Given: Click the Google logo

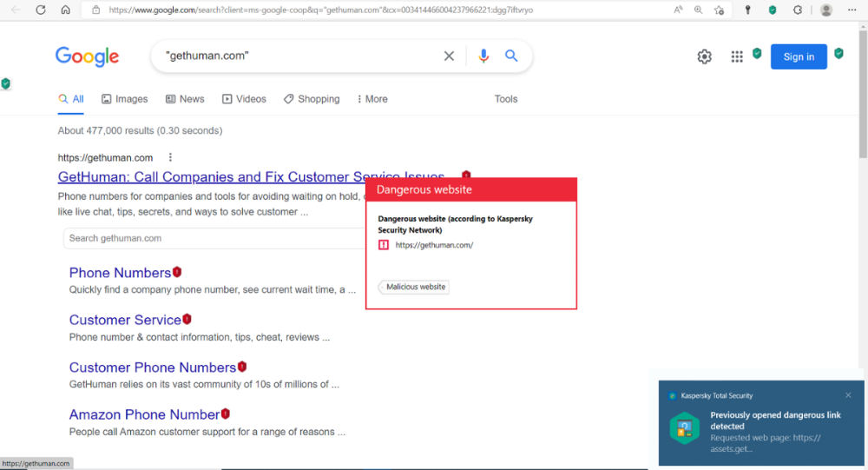Looking at the screenshot, I should coord(87,56).
